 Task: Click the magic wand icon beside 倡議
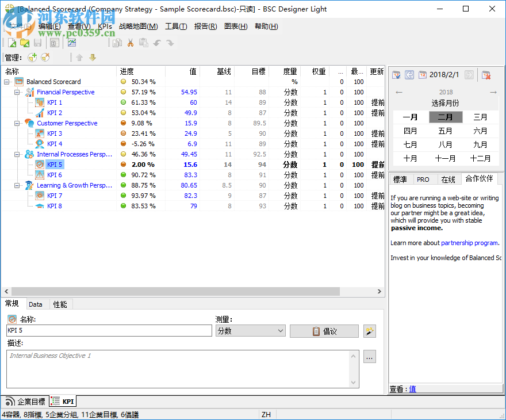point(369,330)
